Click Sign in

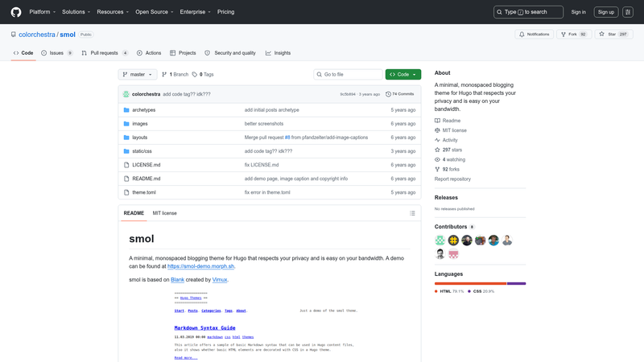pos(578,12)
